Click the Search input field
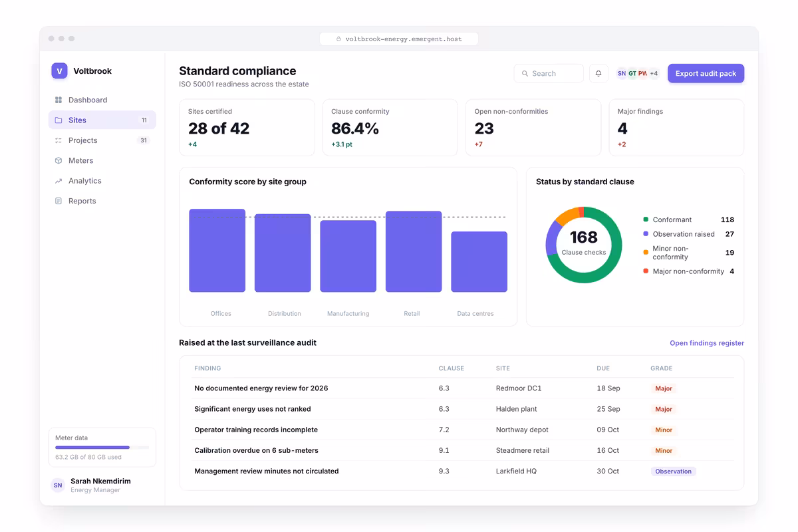This screenshot has height=532, width=798. coord(549,74)
